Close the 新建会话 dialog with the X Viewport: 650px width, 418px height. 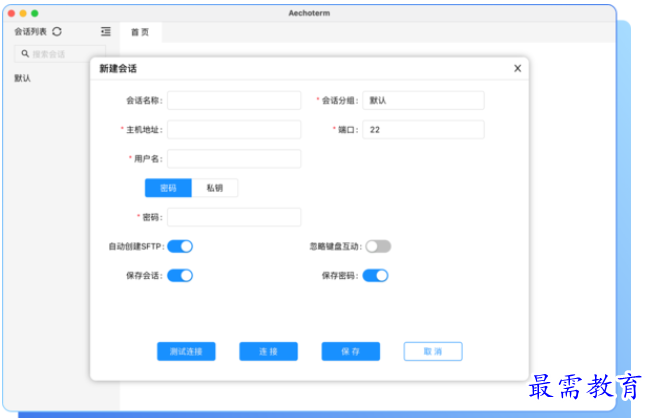point(517,68)
